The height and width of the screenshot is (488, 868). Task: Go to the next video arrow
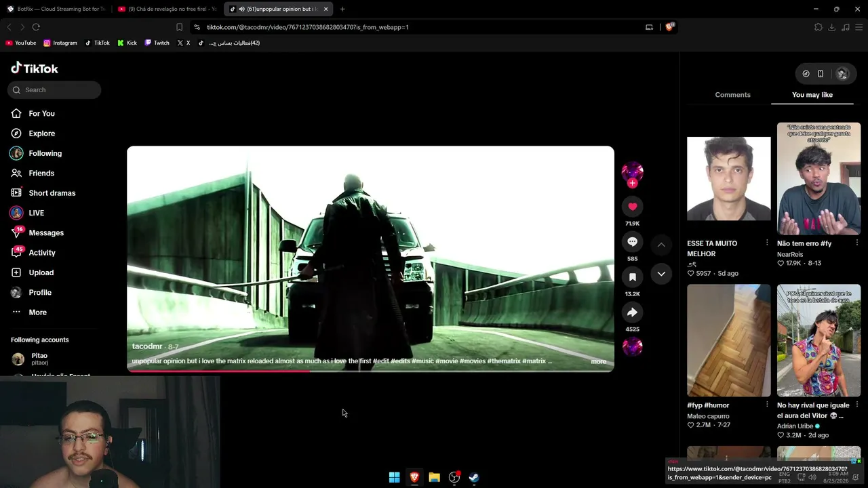[x=661, y=274]
